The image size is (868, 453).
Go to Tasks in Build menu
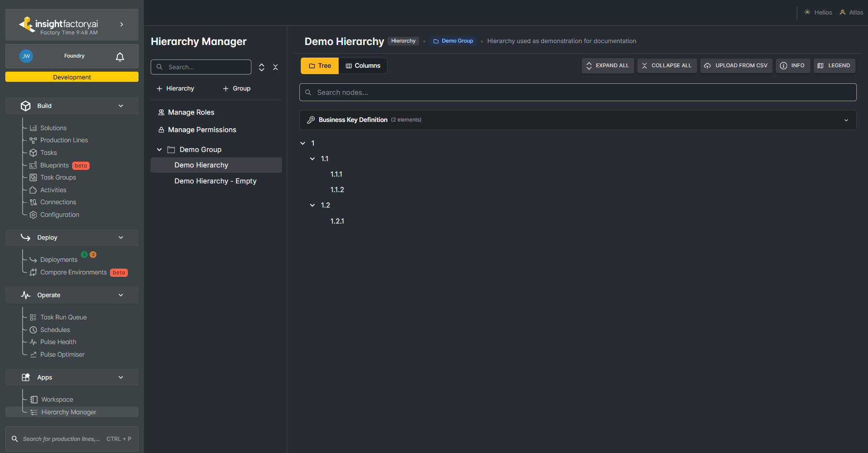[48, 153]
